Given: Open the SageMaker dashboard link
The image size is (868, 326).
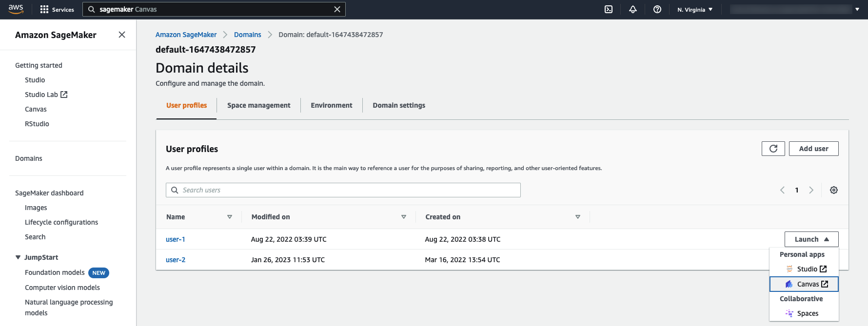Looking at the screenshot, I should tap(49, 193).
